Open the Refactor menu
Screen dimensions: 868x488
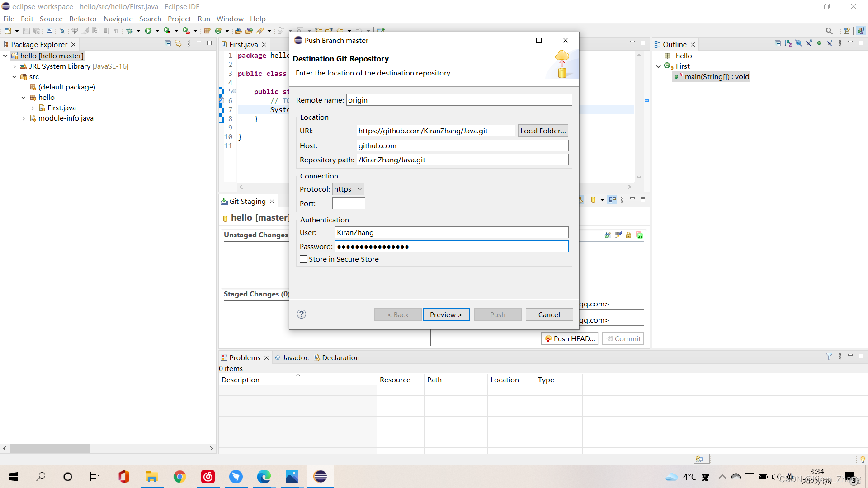(x=83, y=19)
